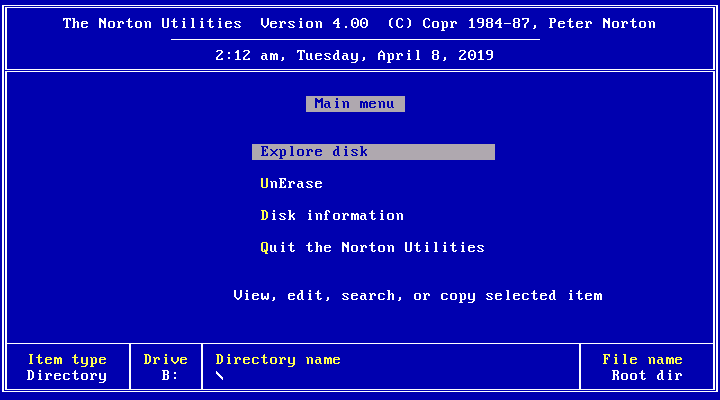Click the Directory name label
720x400 pixels.
click(278, 360)
